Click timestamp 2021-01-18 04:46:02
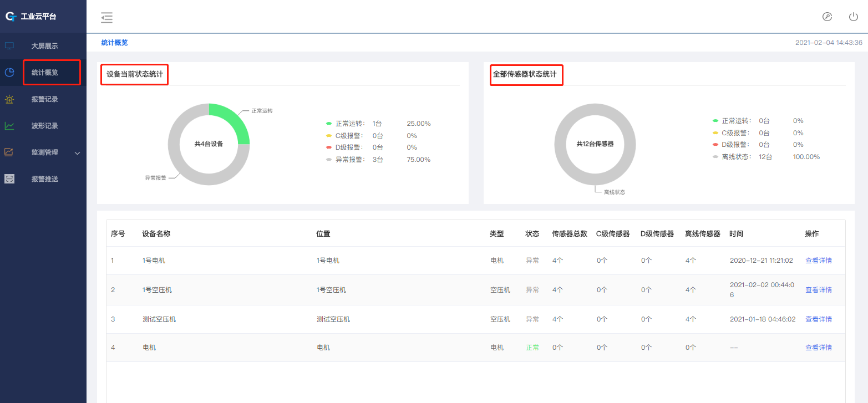The height and width of the screenshot is (403, 868). [763, 319]
